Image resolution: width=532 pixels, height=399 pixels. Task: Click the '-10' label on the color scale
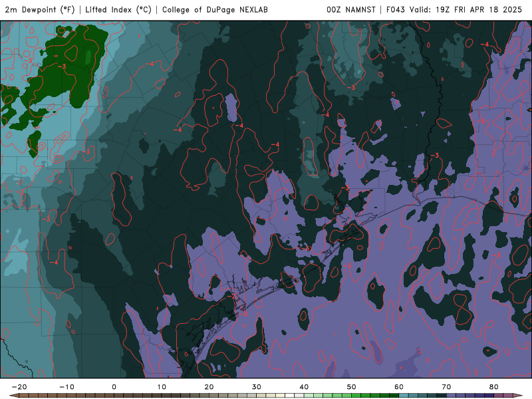(x=66, y=387)
